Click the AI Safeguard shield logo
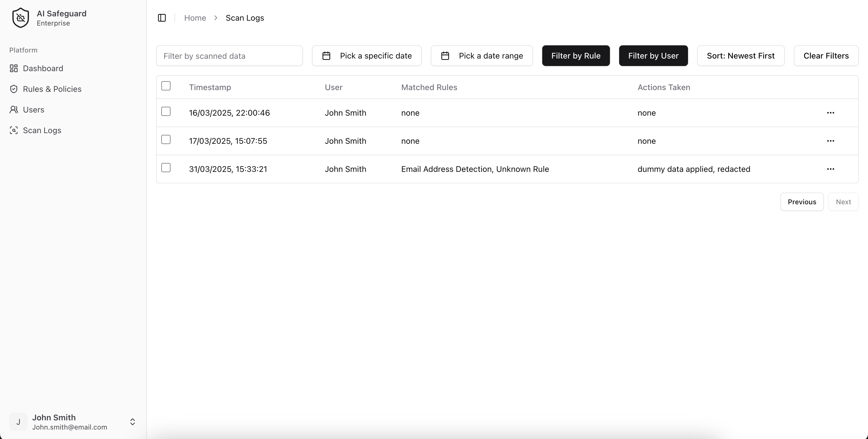Screen dimensions: 868x439 pos(21,18)
